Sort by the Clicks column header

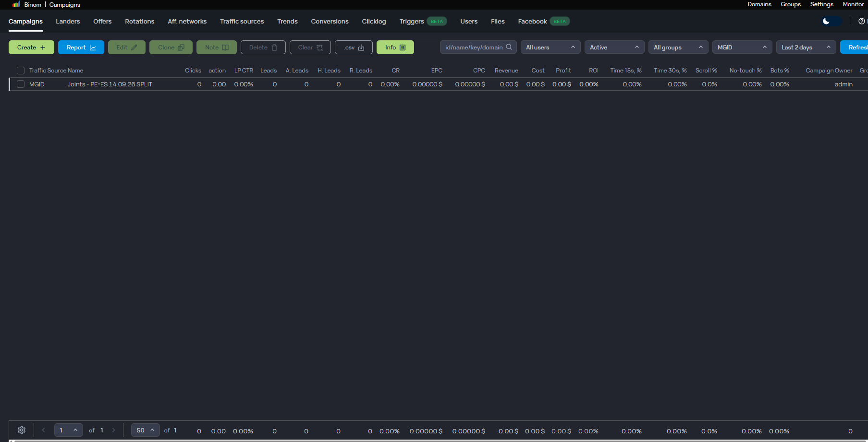coord(193,71)
